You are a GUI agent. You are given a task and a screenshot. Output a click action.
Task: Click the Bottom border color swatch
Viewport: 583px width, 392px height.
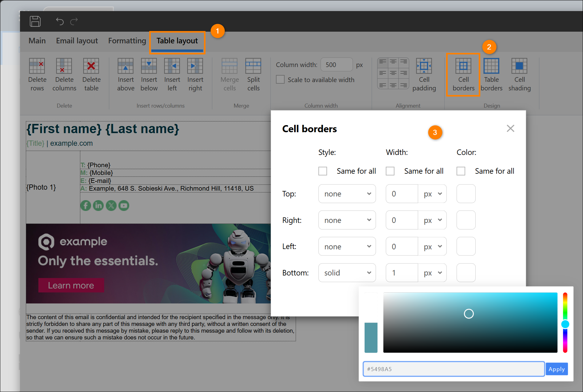pos(466,273)
